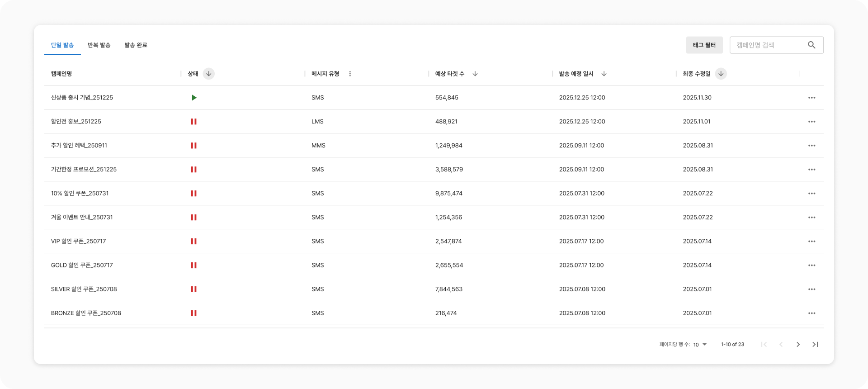
Task: Go to next page of campaigns
Action: point(798,345)
